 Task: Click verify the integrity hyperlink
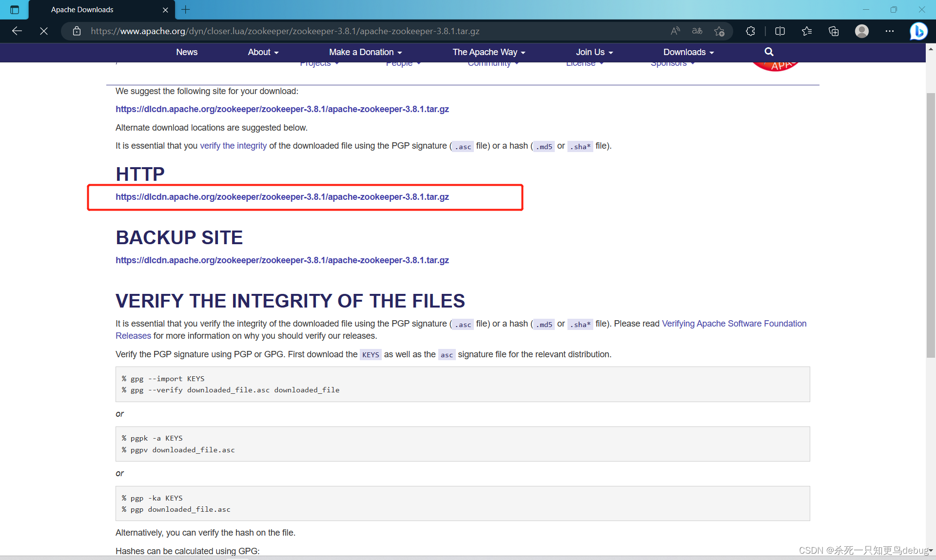pos(233,146)
